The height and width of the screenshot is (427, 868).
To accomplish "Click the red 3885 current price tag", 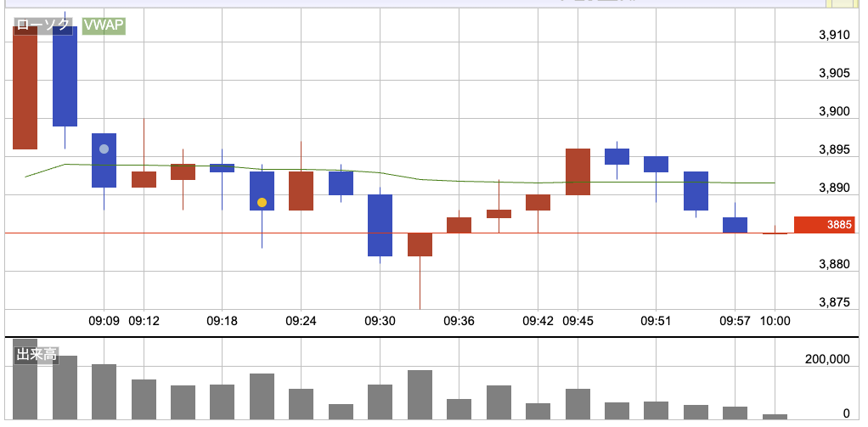I will pyautogui.click(x=818, y=225).
